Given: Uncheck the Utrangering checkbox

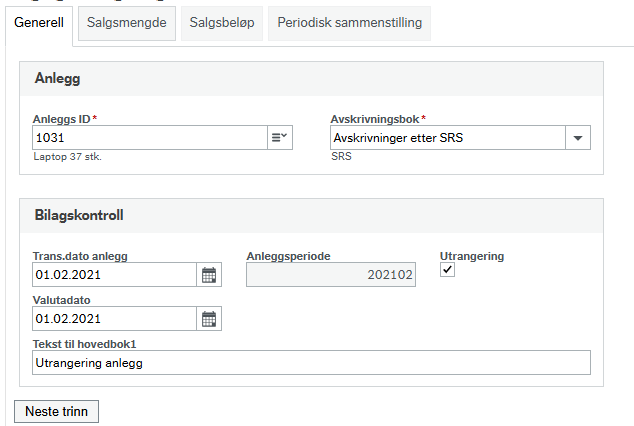Looking at the screenshot, I should [x=447, y=270].
